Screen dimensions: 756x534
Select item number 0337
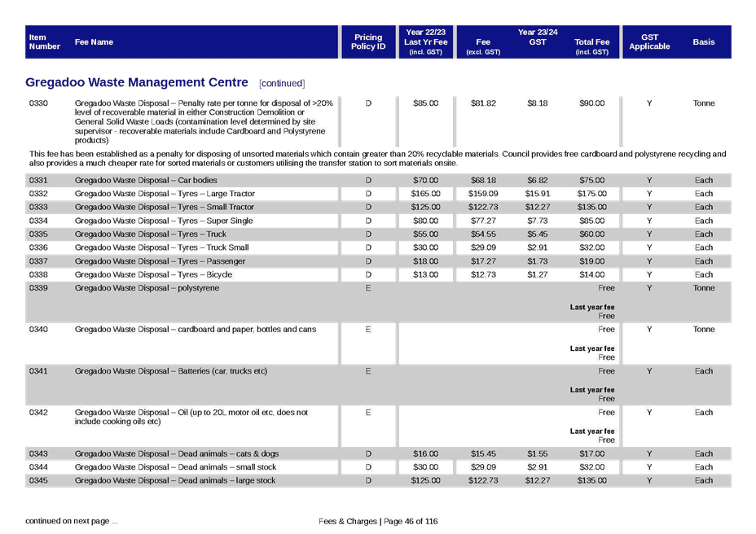point(38,261)
